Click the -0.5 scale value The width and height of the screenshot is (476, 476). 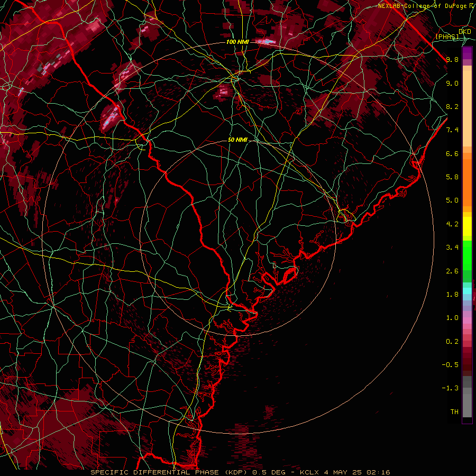click(450, 365)
